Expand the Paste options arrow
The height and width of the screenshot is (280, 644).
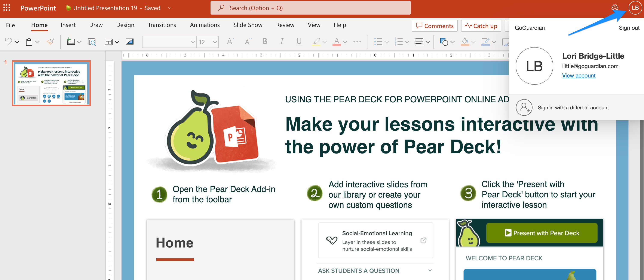(37, 42)
